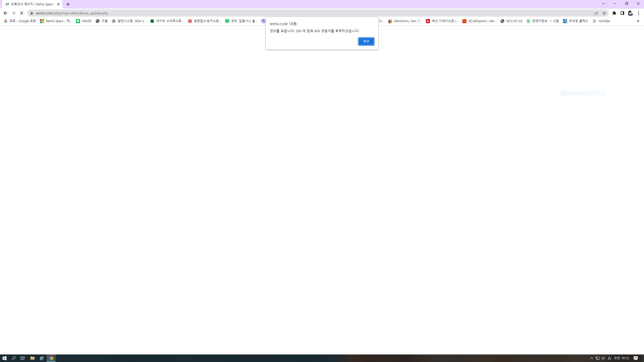
Task: Toggle the IME language indicator A
Action: click(609, 358)
